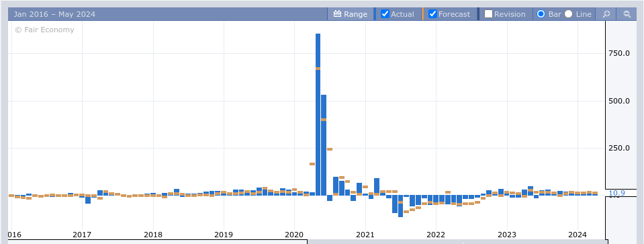Open the Range date selector

[351, 14]
